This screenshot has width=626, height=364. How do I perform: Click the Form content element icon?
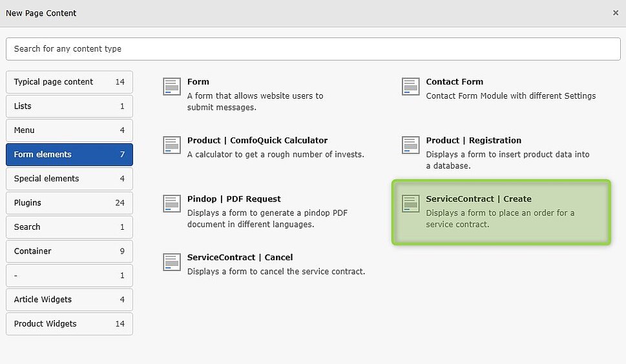pos(172,86)
